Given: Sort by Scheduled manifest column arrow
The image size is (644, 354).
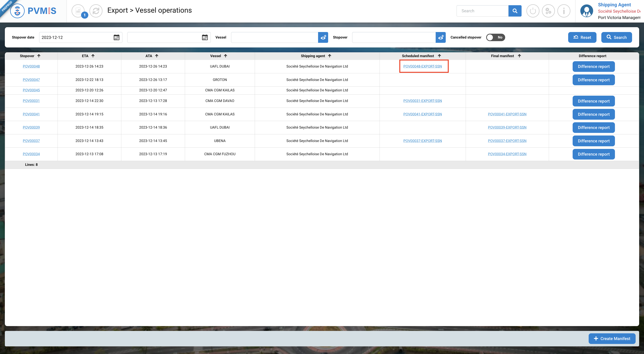Looking at the screenshot, I should (x=439, y=56).
